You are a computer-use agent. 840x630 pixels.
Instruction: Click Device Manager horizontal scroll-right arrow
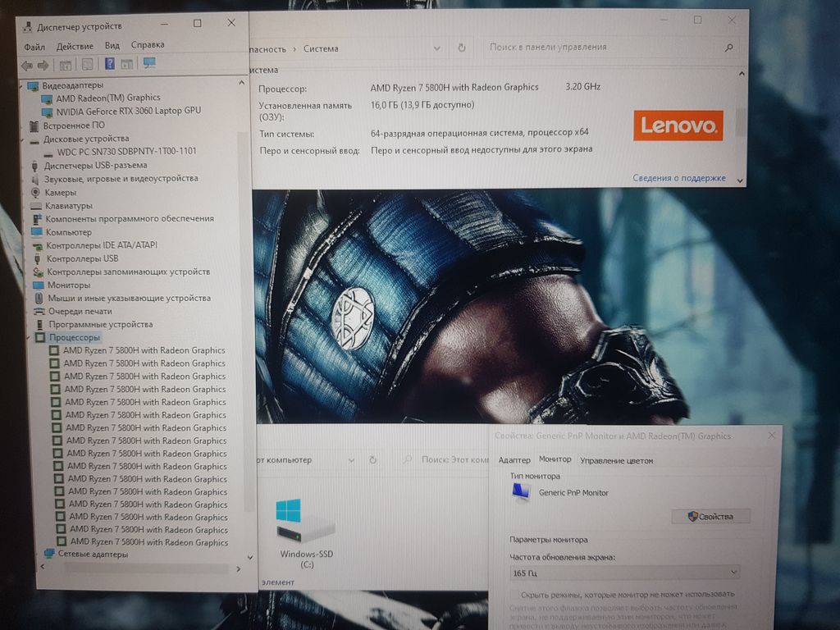pyautogui.click(x=239, y=569)
